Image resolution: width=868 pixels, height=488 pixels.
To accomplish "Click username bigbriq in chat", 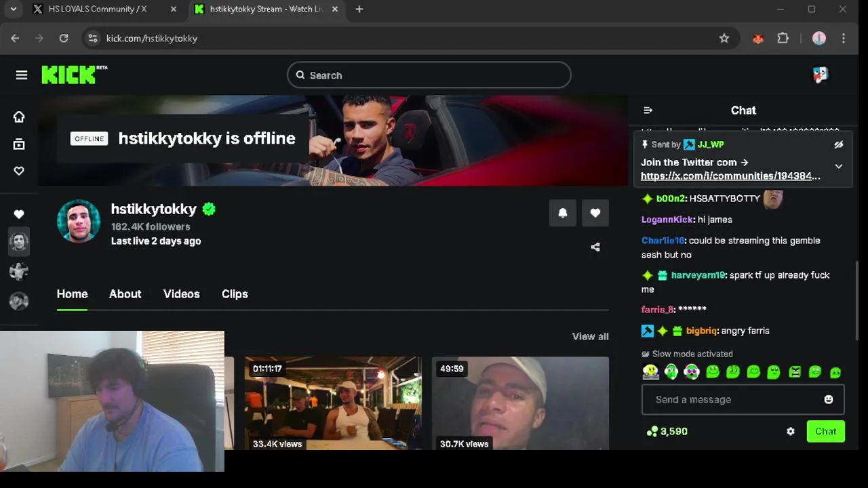I will [701, 331].
